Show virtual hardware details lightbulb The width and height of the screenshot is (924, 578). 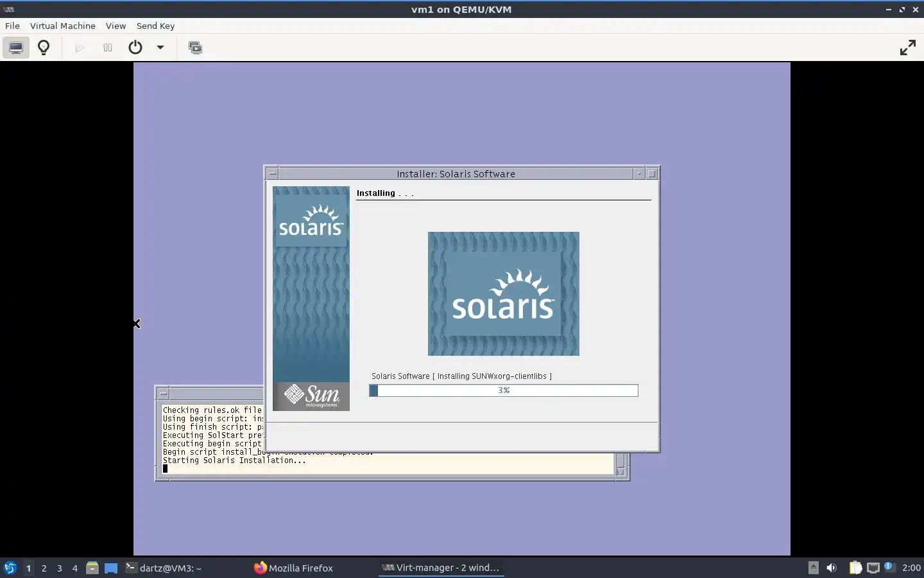coord(44,48)
